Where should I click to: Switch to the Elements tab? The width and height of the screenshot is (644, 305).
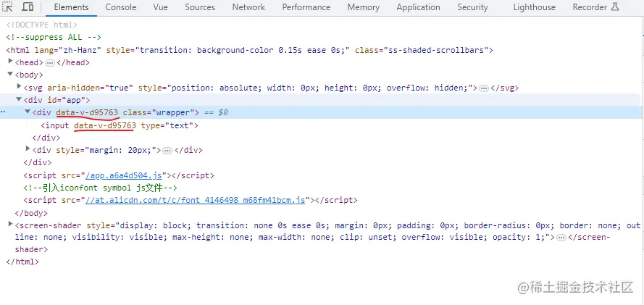(71, 7)
